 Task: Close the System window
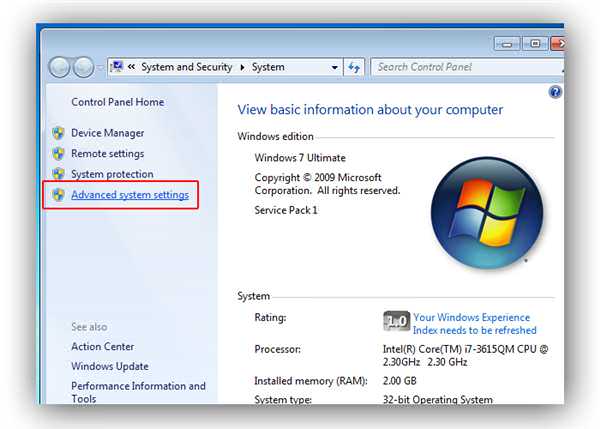[x=558, y=44]
